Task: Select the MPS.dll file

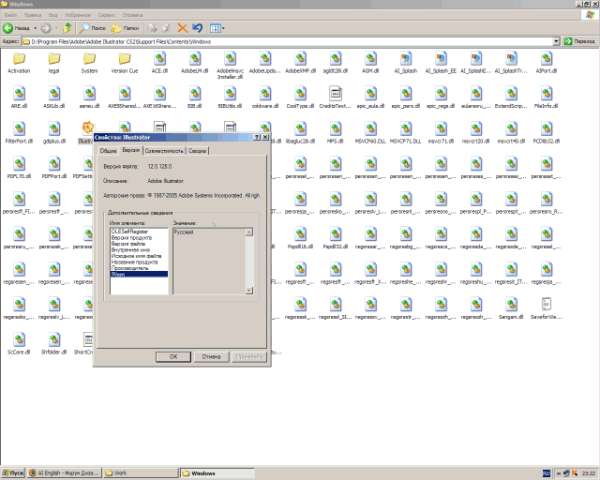Action: click(x=336, y=134)
